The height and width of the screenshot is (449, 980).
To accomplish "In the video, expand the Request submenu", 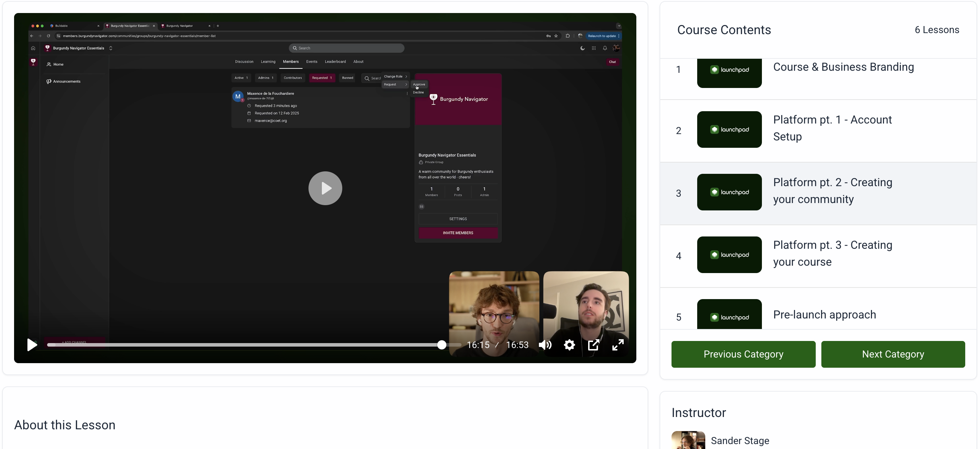I will click(x=395, y=84).
